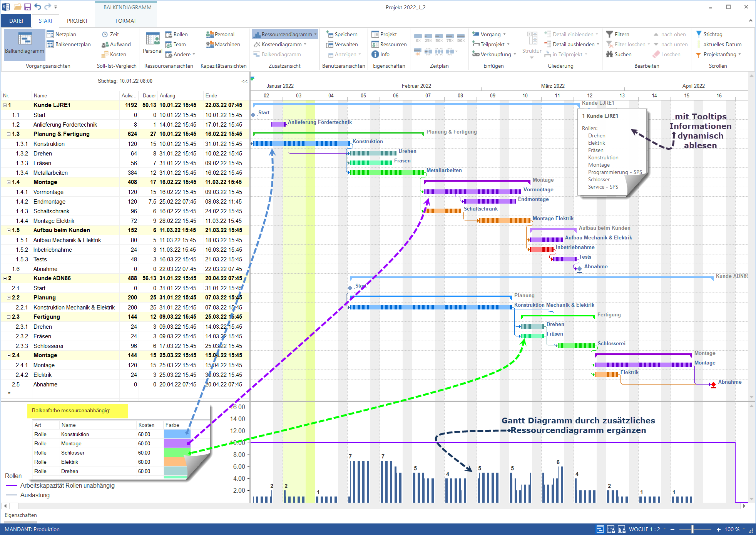Expand the Kunde LJRE1 project row
Screen dimensions: 756x535
coord(6,105)
